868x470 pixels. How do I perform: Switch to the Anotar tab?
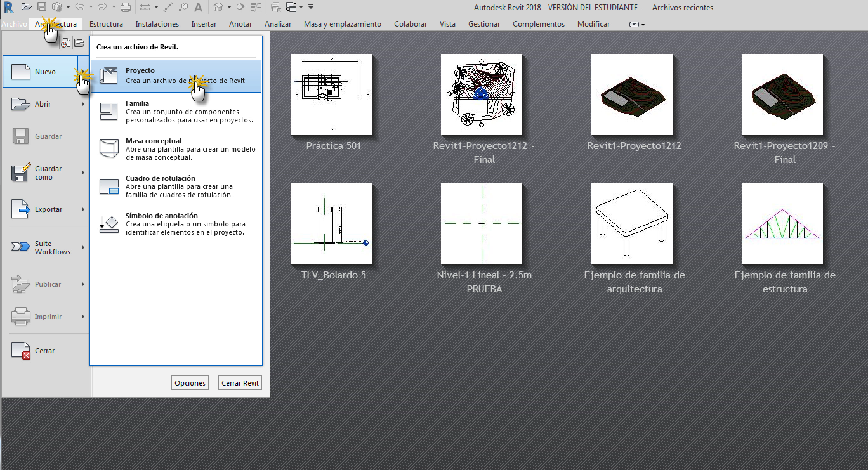click(240, 24)
